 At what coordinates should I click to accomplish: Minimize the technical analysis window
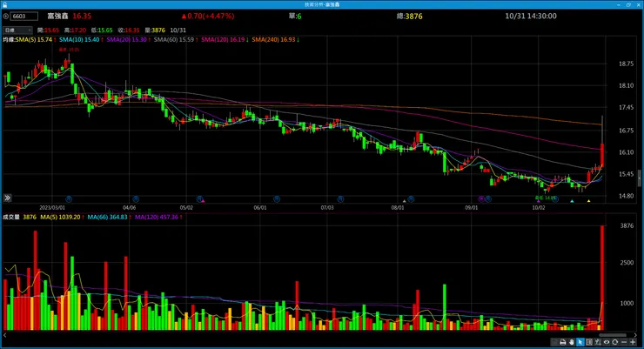(x=619, y=4)
